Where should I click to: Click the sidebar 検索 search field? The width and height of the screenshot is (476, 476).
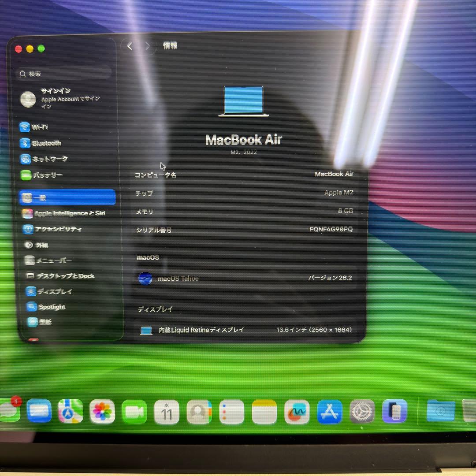(x=63, y=74)
